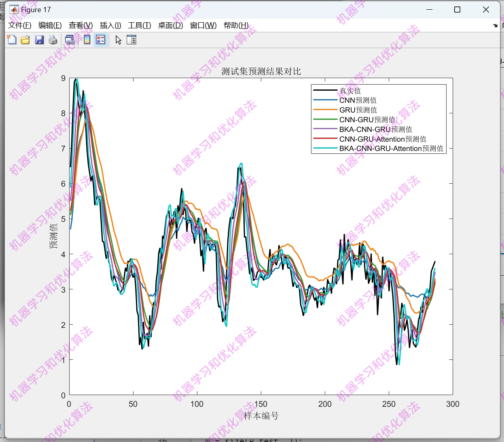Click the legend entry 真实值
The image size is (504, 442).
(350, 91)
